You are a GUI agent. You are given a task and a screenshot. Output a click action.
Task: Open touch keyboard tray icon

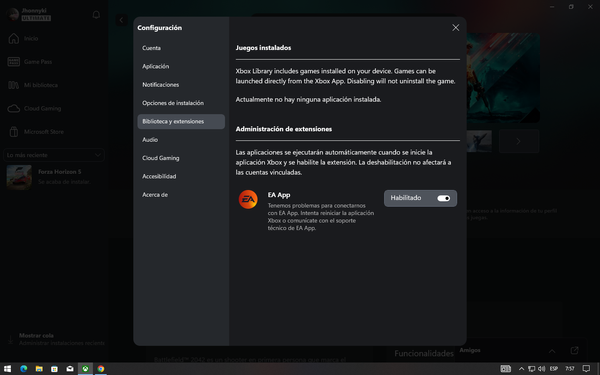point(505,369)
